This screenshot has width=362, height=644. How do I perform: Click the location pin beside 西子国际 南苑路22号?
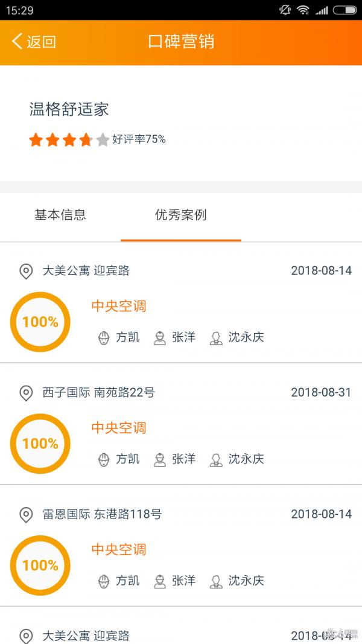[26, 393]
